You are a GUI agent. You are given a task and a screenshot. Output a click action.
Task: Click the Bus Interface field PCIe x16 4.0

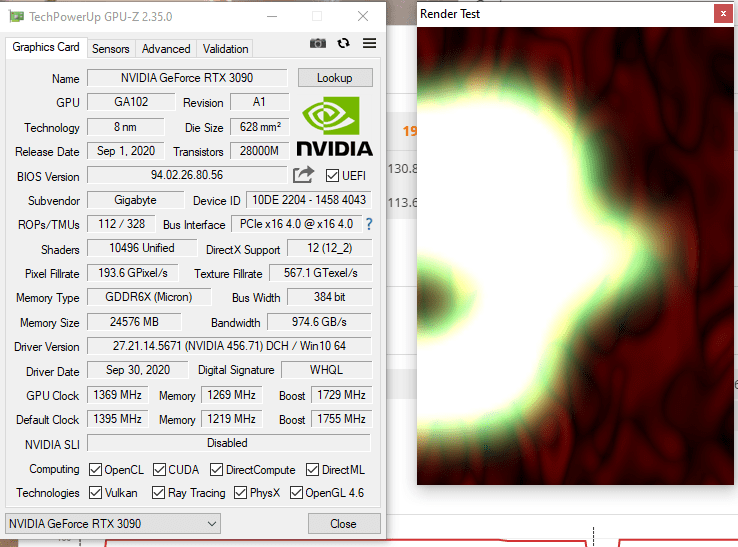(297, 224)
